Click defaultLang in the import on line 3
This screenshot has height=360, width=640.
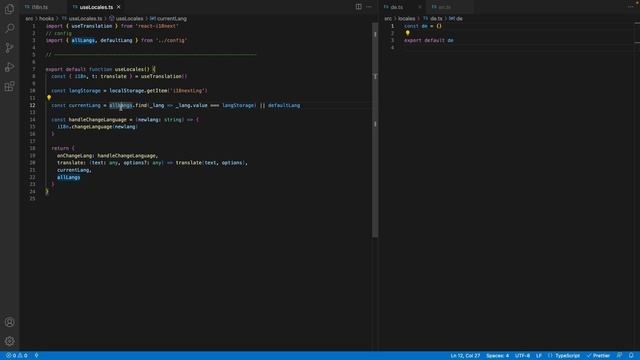point(116,40)
